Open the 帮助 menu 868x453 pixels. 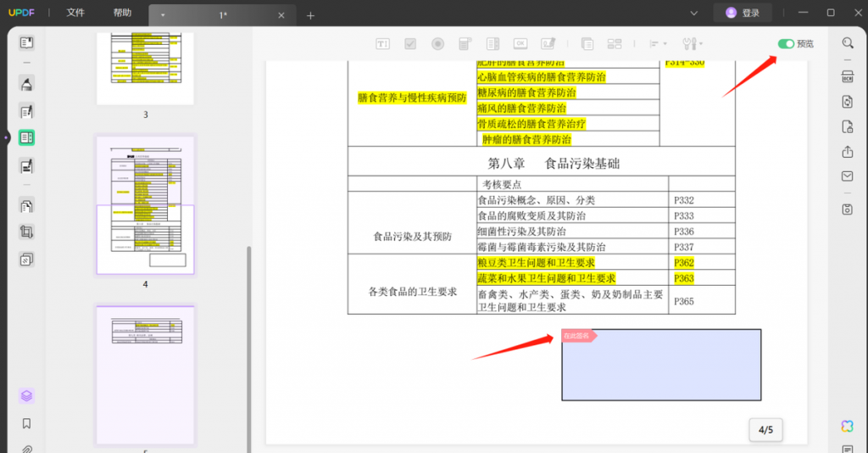tap(122, 13)
